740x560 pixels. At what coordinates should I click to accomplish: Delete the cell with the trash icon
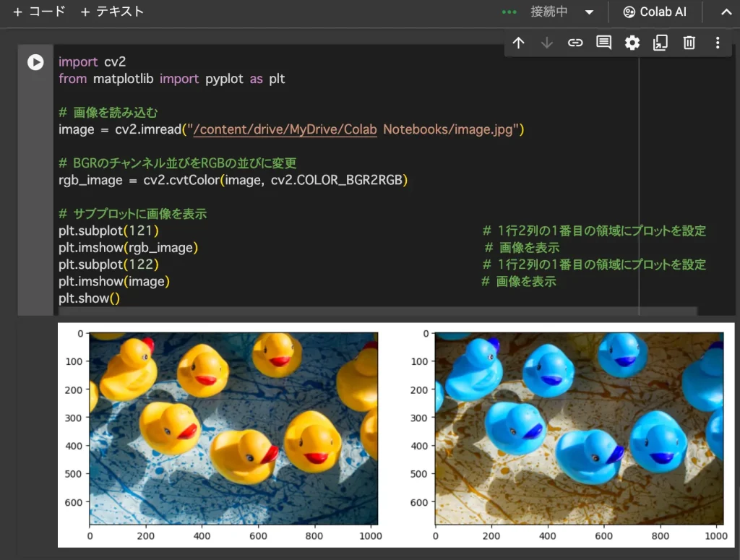(689, 43)
